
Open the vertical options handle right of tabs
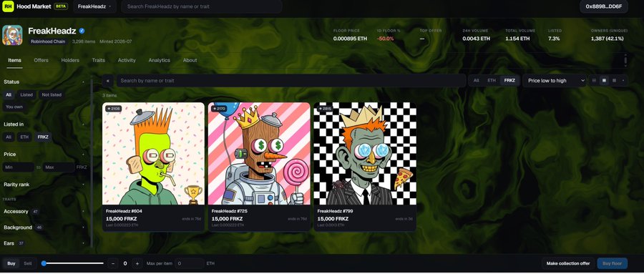625,60
